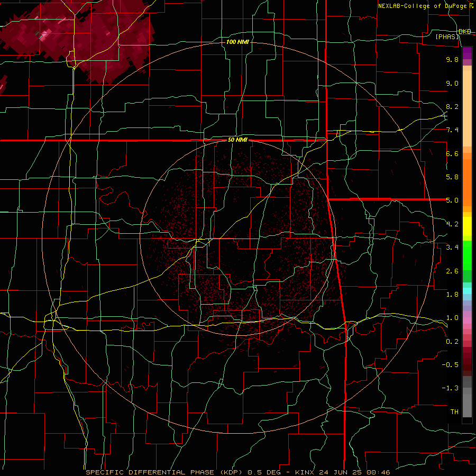The width and height of the screenshot is (476, 476).
Task: Click the 9.8 value on the legend
Action: click(x=452, y=59)
